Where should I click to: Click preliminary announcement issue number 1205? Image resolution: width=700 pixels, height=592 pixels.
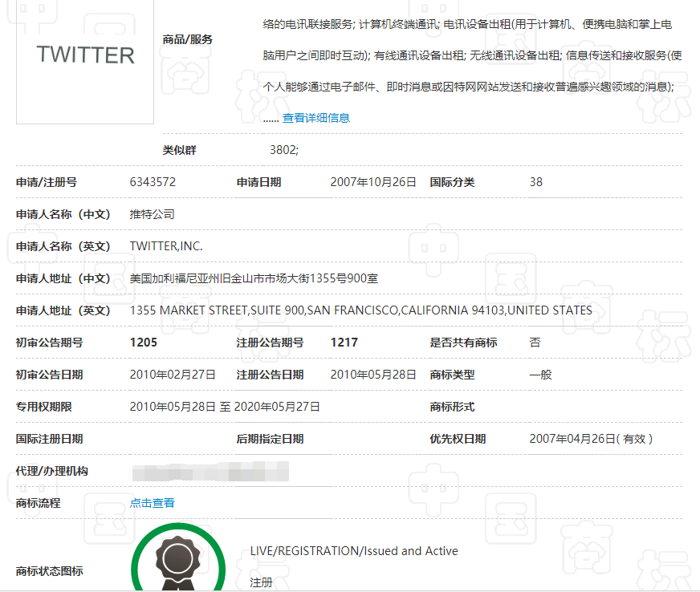click(x=144, y=343)
